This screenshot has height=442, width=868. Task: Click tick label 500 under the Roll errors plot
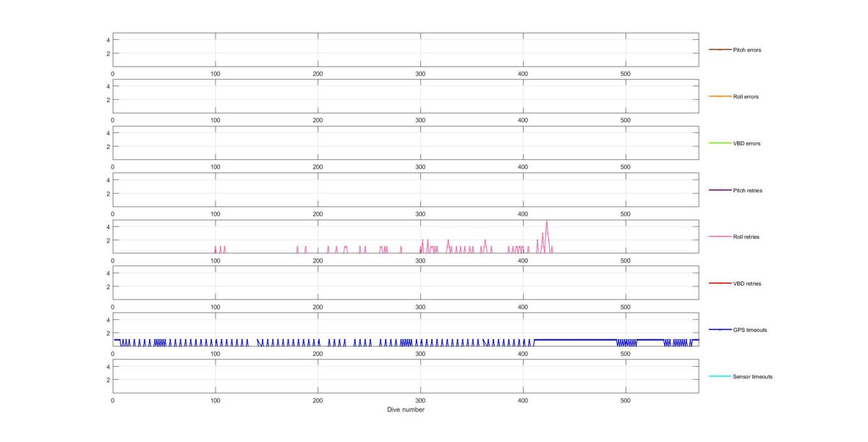pyautogui.click(x=626, y=120)
